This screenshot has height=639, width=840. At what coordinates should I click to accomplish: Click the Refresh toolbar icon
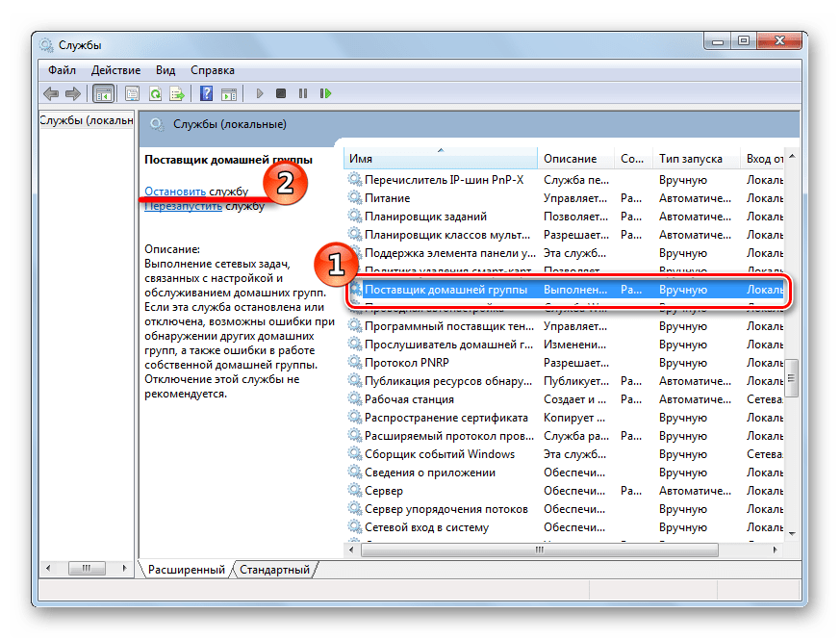(154, 93)
